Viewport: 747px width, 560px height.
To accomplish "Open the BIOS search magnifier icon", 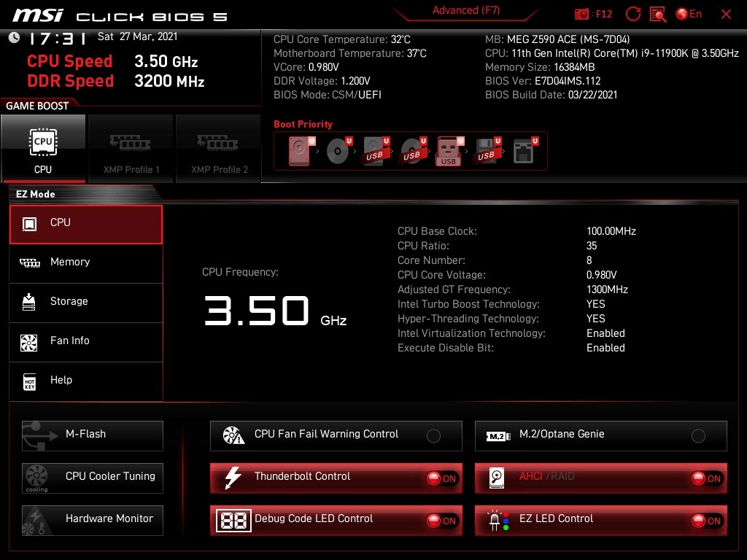I will [658, 14].
